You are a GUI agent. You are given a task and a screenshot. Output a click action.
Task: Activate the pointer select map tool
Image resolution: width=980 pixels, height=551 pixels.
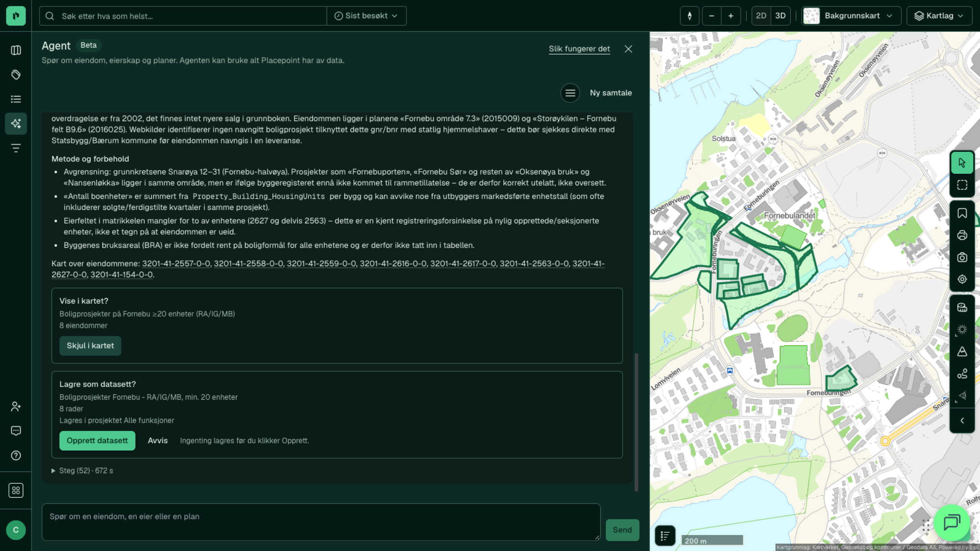(962, 163)
